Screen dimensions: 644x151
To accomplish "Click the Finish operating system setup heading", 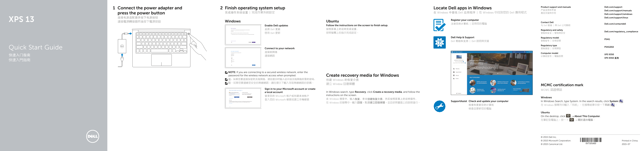I will pyautogui.click(x=255, y=8).
